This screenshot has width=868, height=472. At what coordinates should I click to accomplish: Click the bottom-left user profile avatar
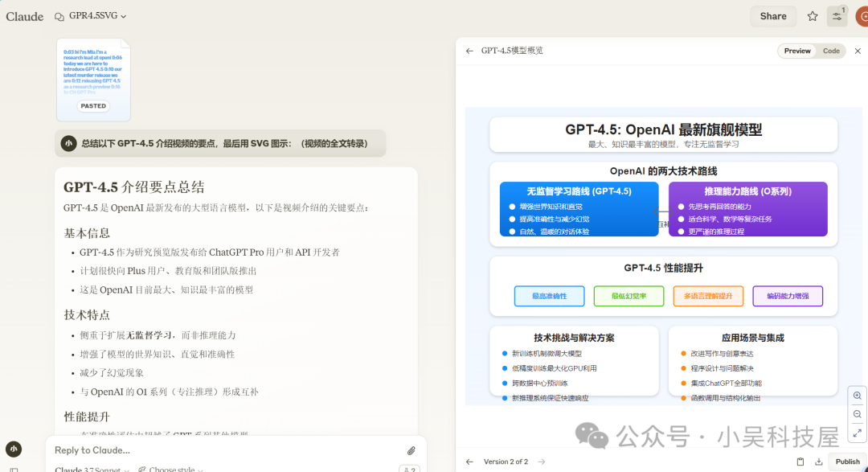(x=14, y=449)
